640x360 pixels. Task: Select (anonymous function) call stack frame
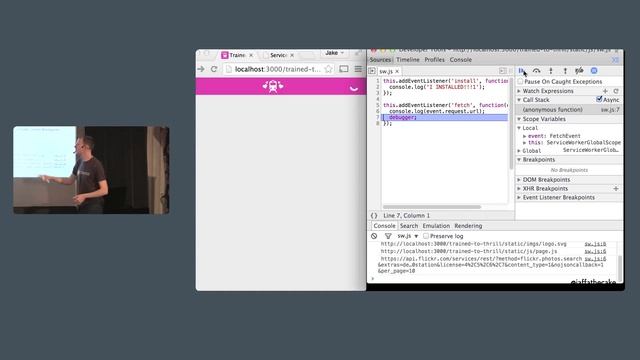(569, 110)
